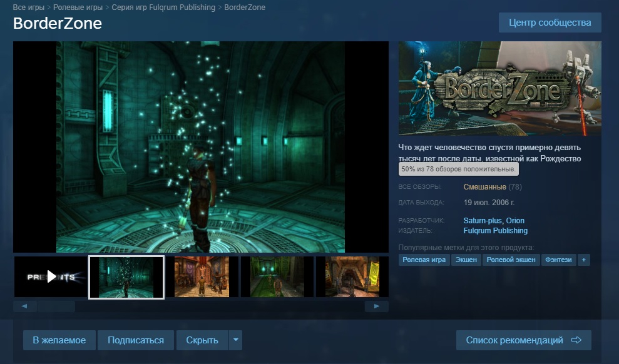The height and width of the screenshot is (364, 619).
Task: Click the 'BorderZone' page title
Action: 58,23
